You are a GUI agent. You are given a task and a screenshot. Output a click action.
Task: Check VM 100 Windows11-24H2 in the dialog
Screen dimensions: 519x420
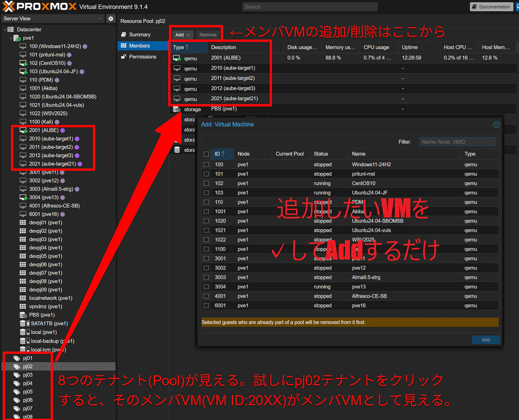point(206,164)
